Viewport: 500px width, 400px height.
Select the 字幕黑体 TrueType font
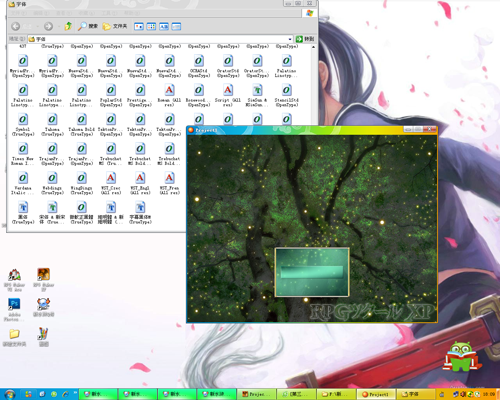tap(140, 213)
